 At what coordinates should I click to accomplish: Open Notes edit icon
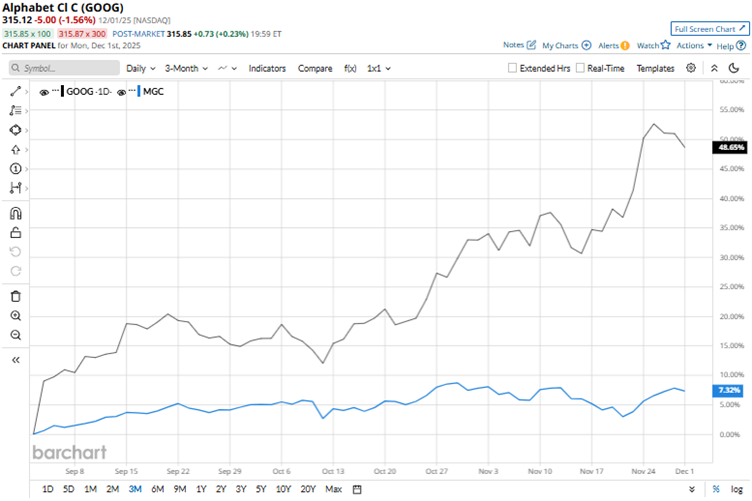coord(531,45)
